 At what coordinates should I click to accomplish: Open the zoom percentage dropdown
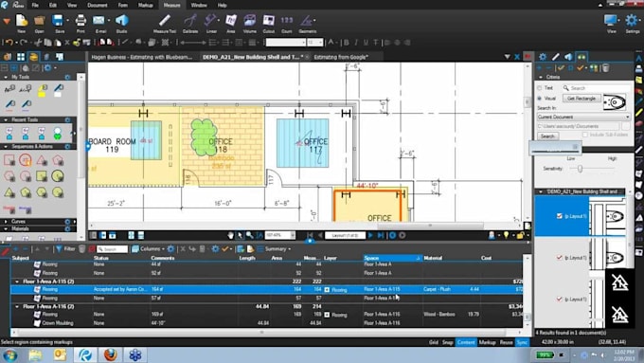click(293, 235)
